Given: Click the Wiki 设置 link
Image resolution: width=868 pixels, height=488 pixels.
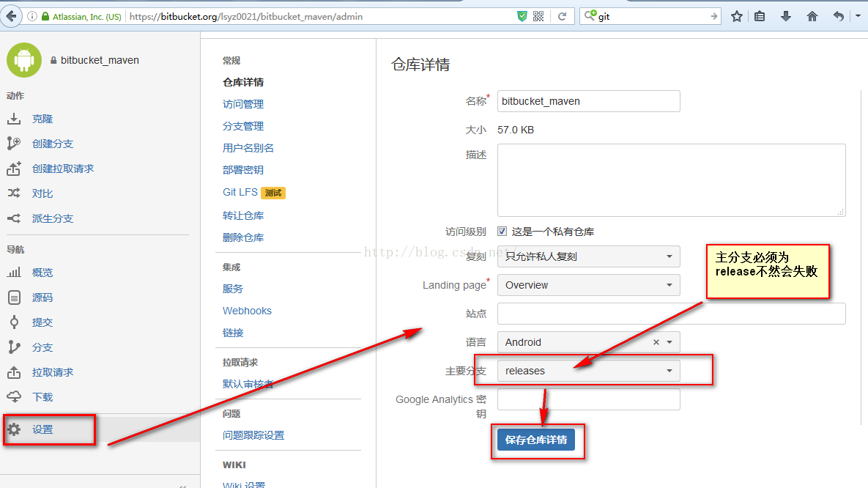Looking at the screenshot, I should (x=244, y=485).
